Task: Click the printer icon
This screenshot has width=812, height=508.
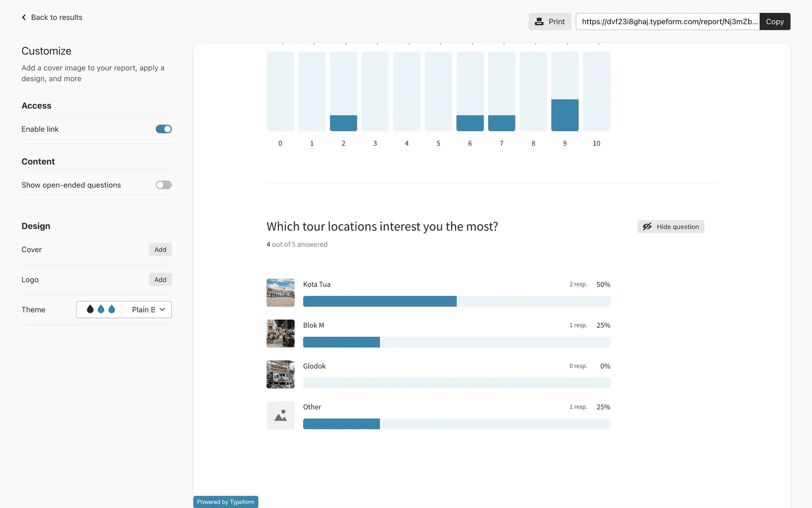Action: tap(539, 22)
